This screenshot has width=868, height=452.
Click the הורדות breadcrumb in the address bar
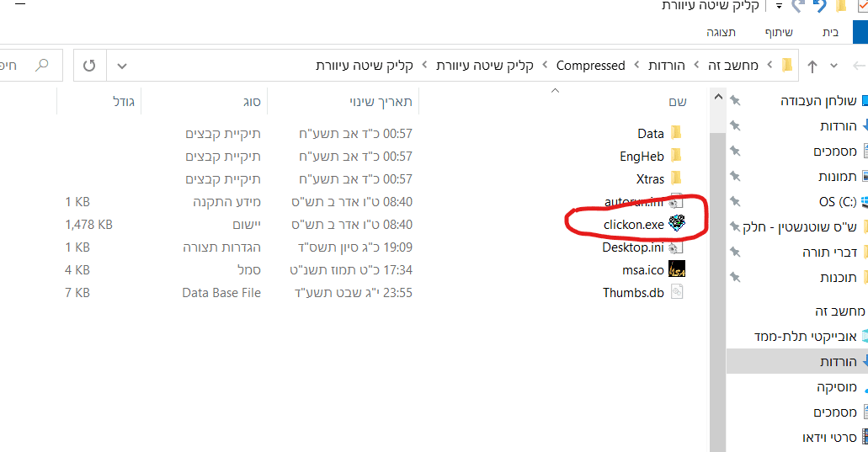(x=667, y=66)
